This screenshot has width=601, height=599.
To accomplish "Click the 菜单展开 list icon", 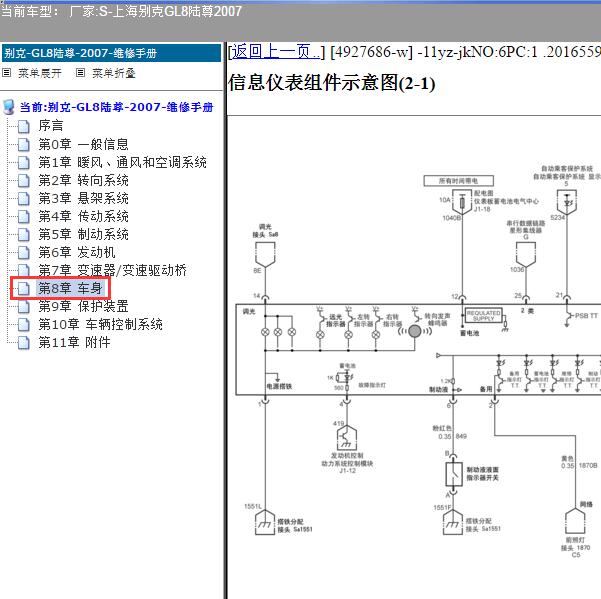I will (7, 72).
